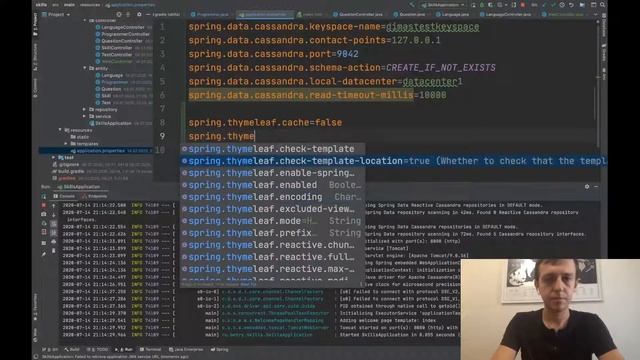This screenshot has height=360, width=640.
Task: Click the project structure folder icon
Action: [582, 5]
